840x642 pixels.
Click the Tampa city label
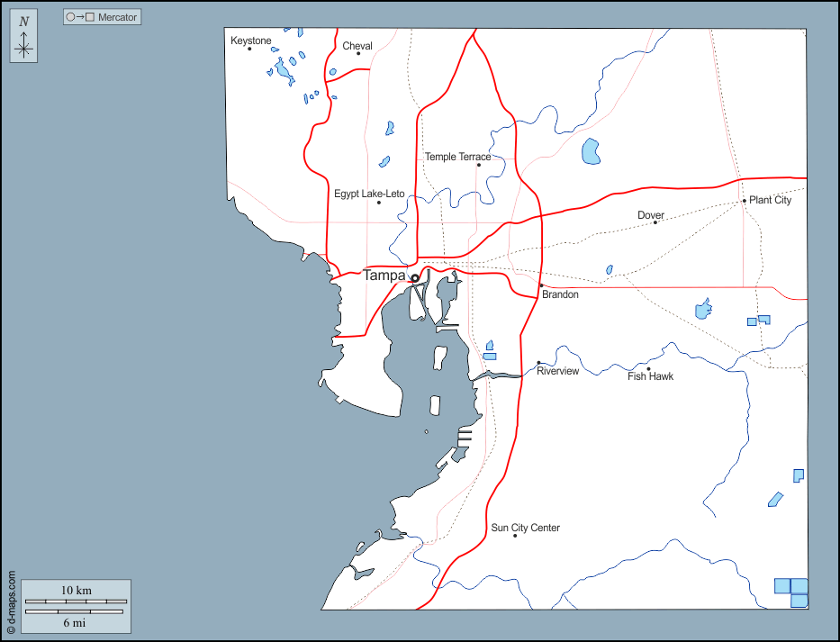(x=384, y=276)
